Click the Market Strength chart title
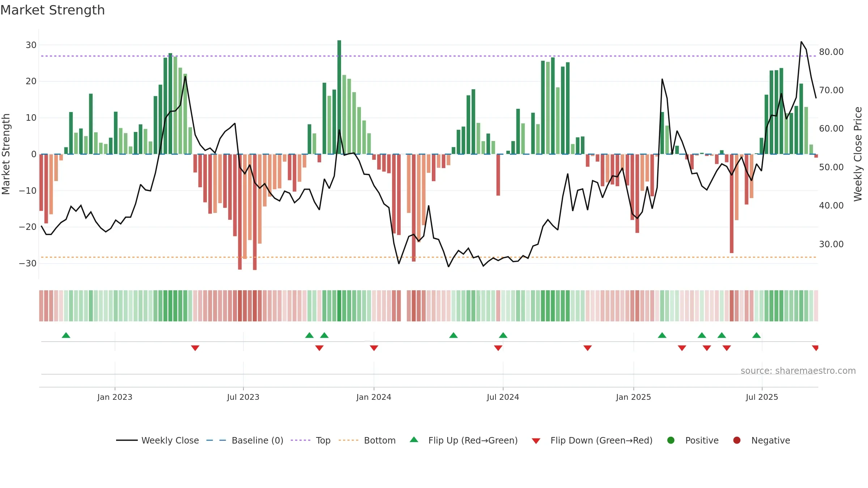The width and height of the screenshot is (868, 488). (x=52, y=10)
